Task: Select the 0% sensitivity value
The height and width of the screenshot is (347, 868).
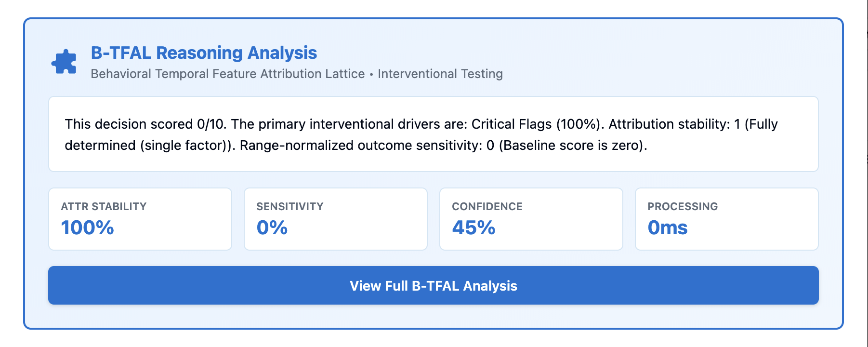Action: click(x=272, y=227)
